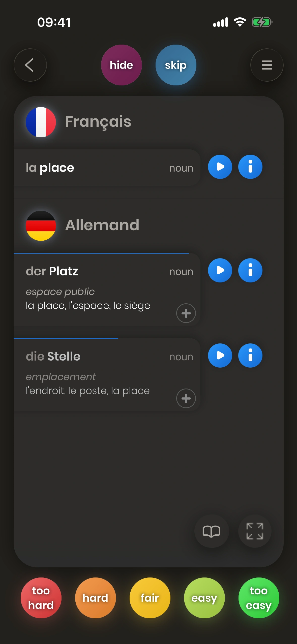Image resolution: width=297 pixels, height=644 pixels.
Task: Play pronunciation of der Platz
Action: [x=220, y=270]
